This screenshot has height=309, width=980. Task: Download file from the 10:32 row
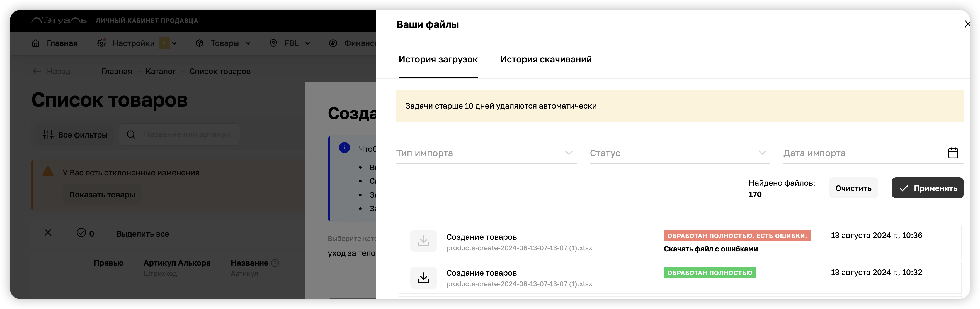pos(423,278)
